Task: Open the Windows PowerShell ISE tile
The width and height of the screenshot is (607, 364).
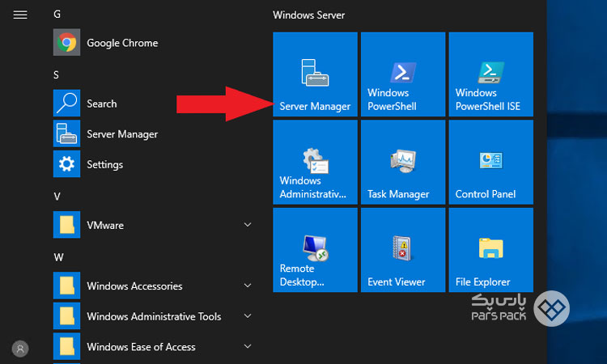Action: point(490,74)
